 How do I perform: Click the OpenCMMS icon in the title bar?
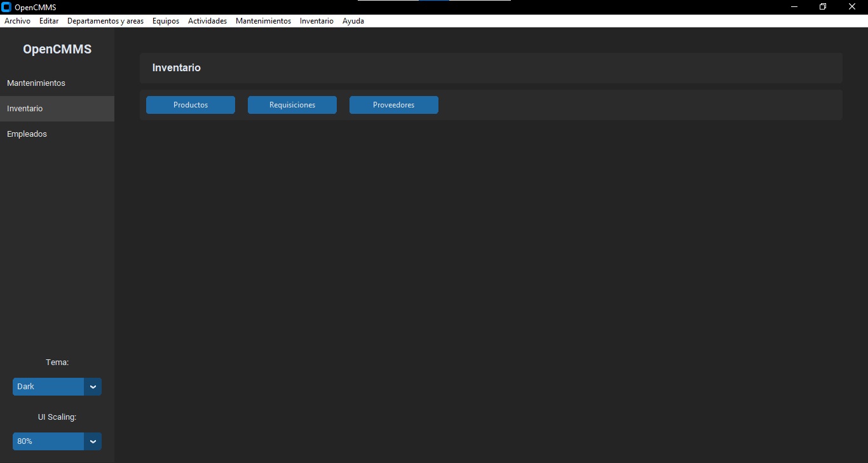click(6, 7)
